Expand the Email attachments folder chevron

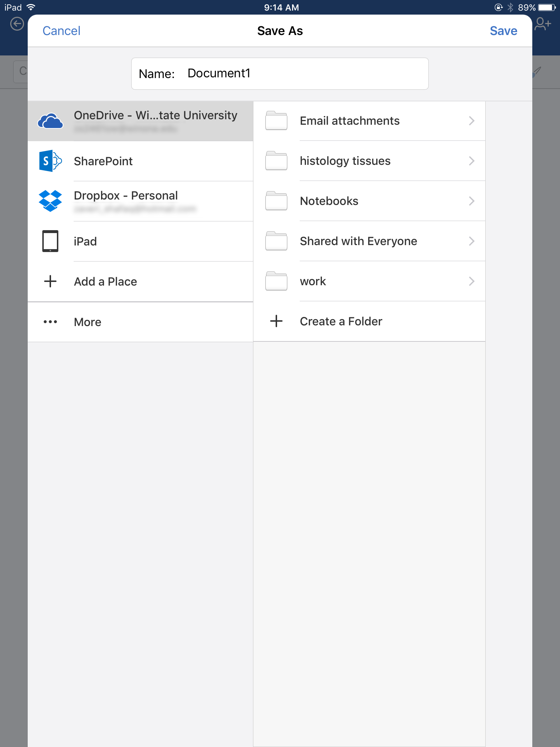pyautogui.click(x=471, y=121)
